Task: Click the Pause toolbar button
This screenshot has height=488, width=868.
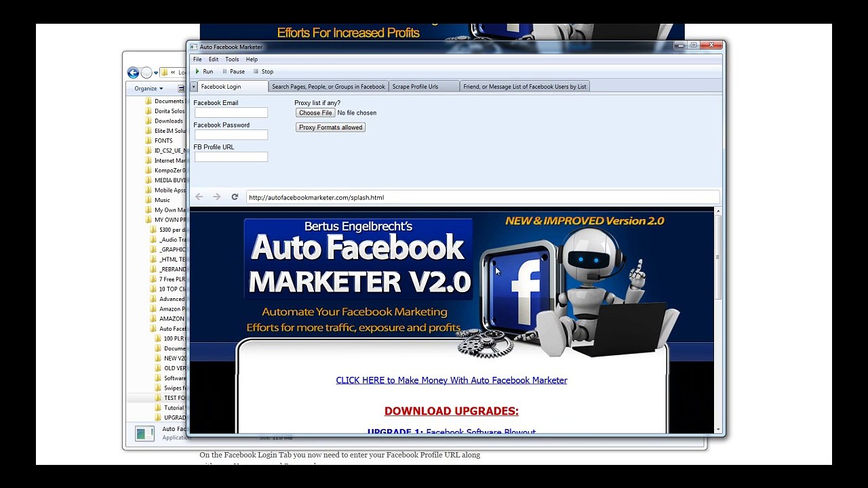Action: click(233, 71)
